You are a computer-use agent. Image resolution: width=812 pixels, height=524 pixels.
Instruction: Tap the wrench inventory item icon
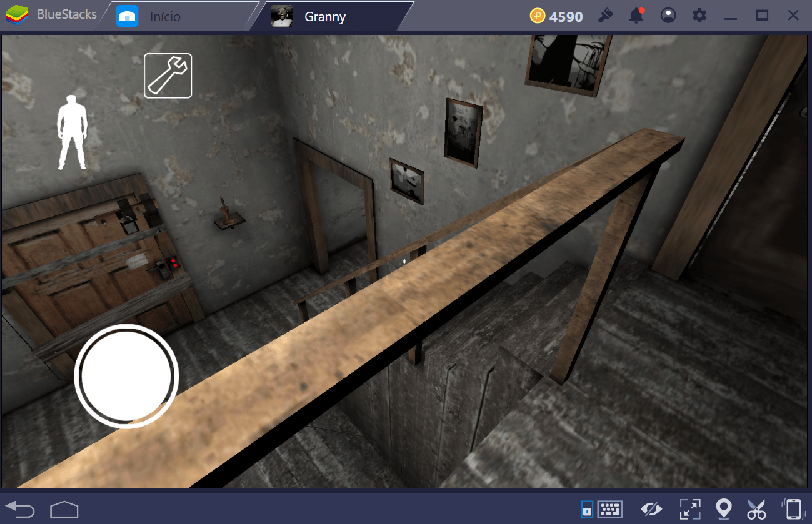(168, 76)
